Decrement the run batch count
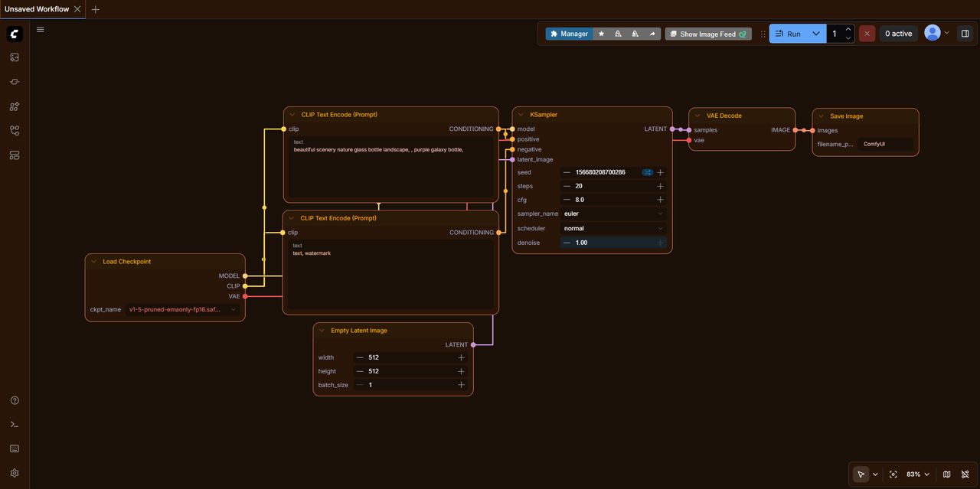980x489 pixels. 848,38
